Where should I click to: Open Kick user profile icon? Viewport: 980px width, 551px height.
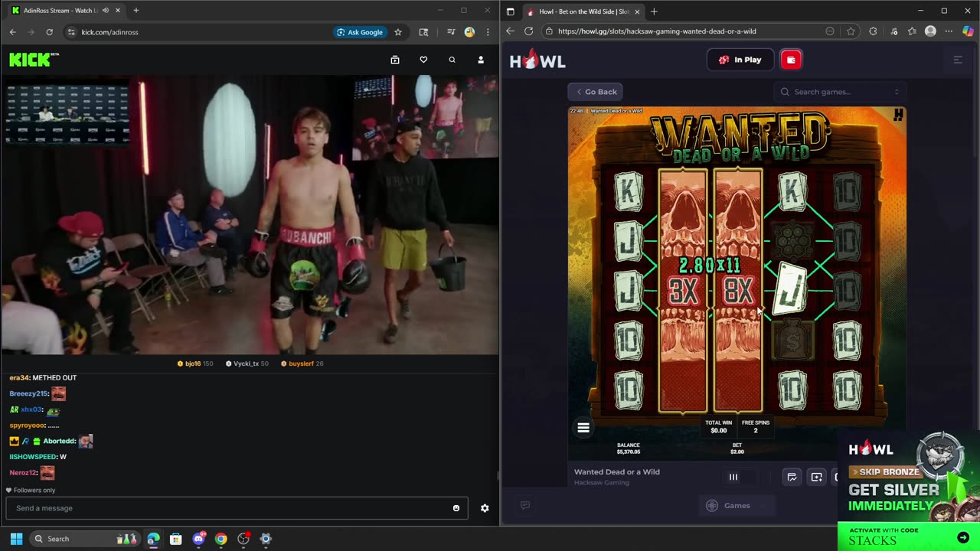481,60
